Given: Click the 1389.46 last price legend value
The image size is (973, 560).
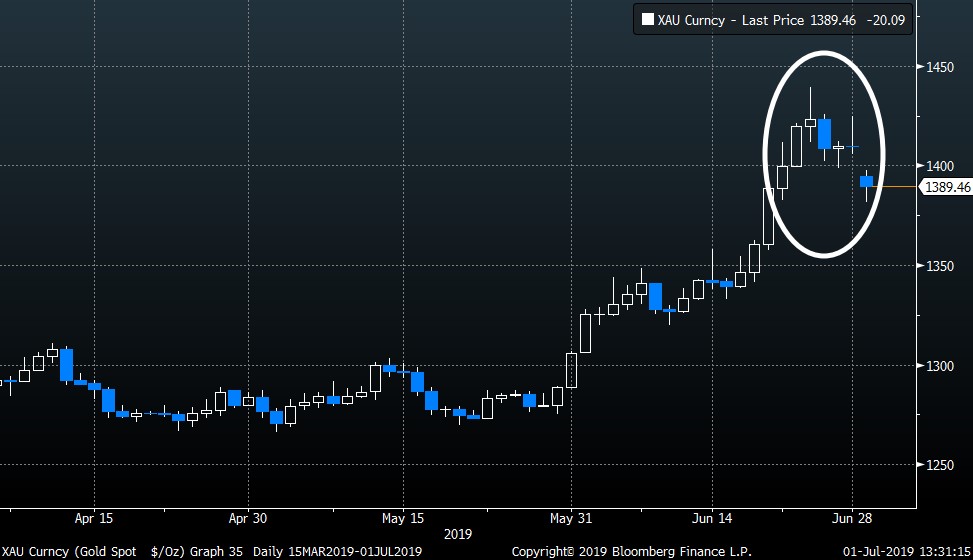Looking at the screenshot, I should (x=833, y=20).
